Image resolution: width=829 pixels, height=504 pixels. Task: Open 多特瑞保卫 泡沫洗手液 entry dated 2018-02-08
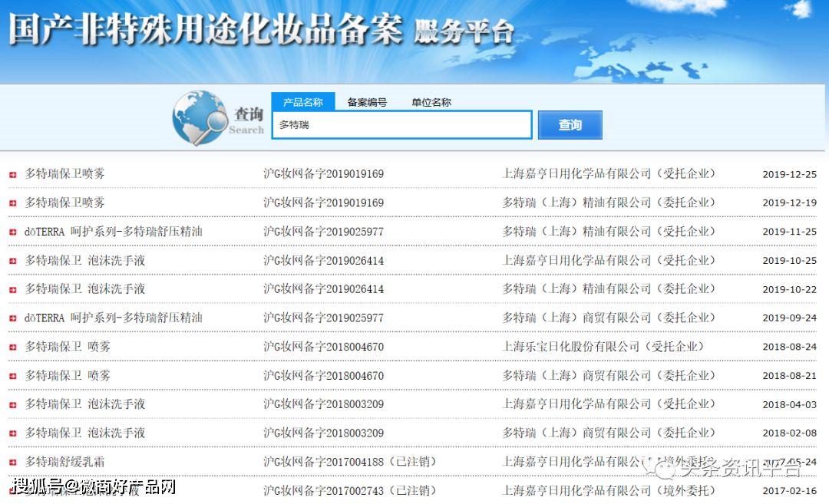84,433
